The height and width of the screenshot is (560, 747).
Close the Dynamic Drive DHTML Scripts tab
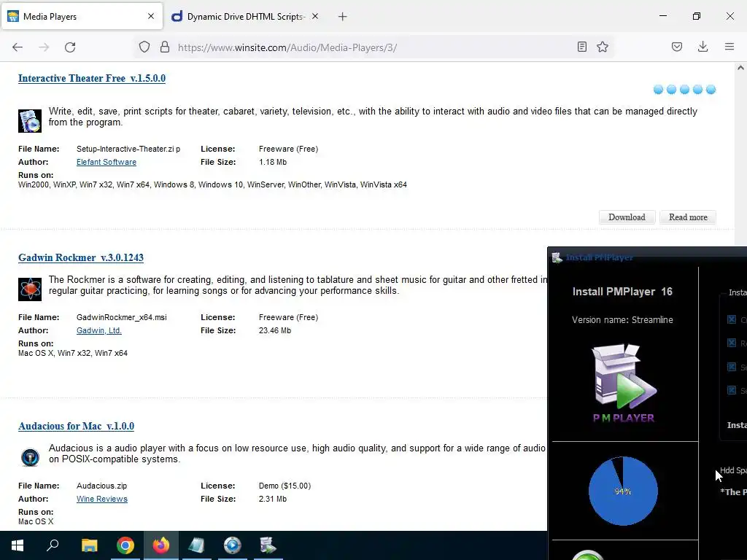tap(315, 16)
